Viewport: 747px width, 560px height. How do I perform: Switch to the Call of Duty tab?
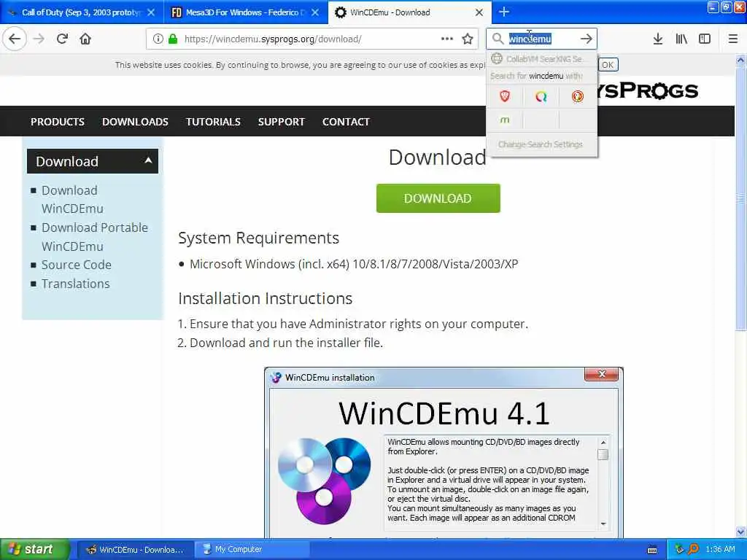tap(82, 12)
